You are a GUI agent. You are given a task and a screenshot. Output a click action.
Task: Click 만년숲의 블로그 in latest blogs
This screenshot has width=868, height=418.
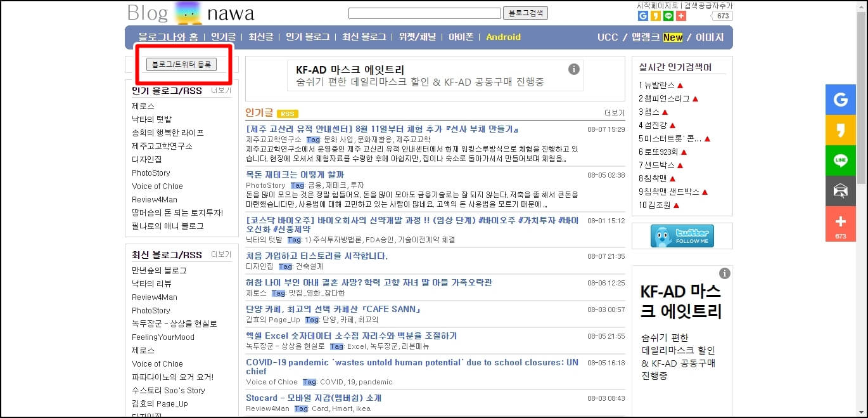click(159, 270)
